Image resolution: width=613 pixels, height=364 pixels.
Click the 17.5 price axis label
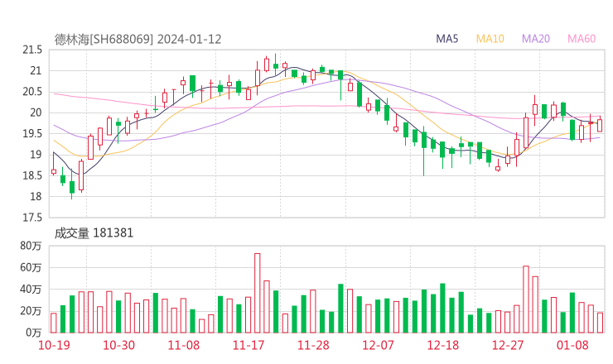click(32, 217)
